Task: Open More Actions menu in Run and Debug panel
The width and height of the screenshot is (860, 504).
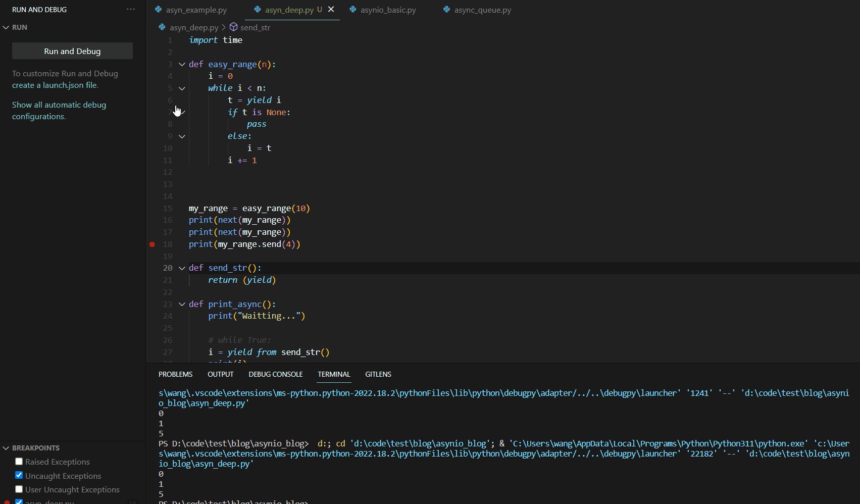Action: pos(131,9)
